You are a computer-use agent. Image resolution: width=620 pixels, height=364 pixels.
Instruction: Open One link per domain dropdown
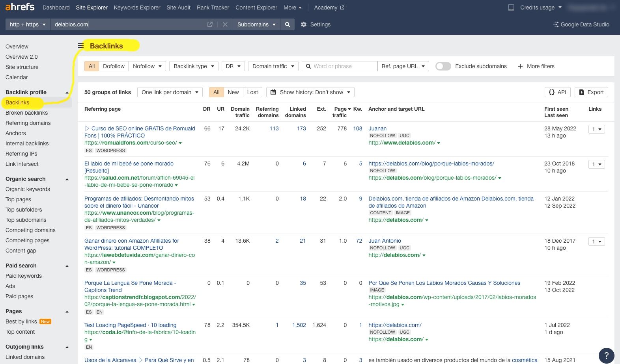tap(170, 92)
